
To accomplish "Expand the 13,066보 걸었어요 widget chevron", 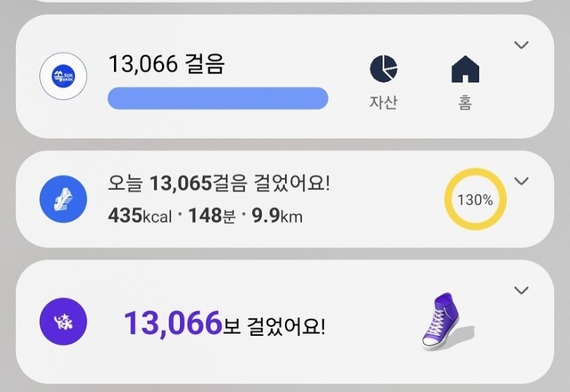I will point(523,290).
